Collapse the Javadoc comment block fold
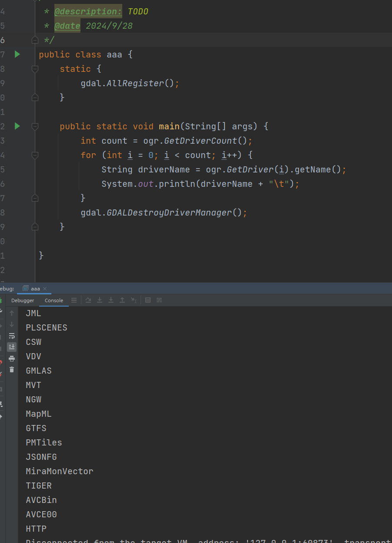This screenshot has width=392, height=543. pos(35,40)
